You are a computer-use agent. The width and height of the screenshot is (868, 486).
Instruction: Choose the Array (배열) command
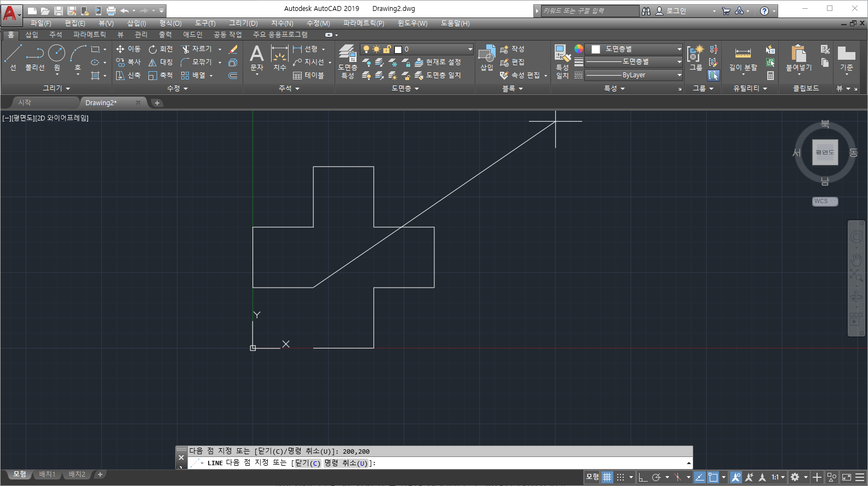[193, 75]
